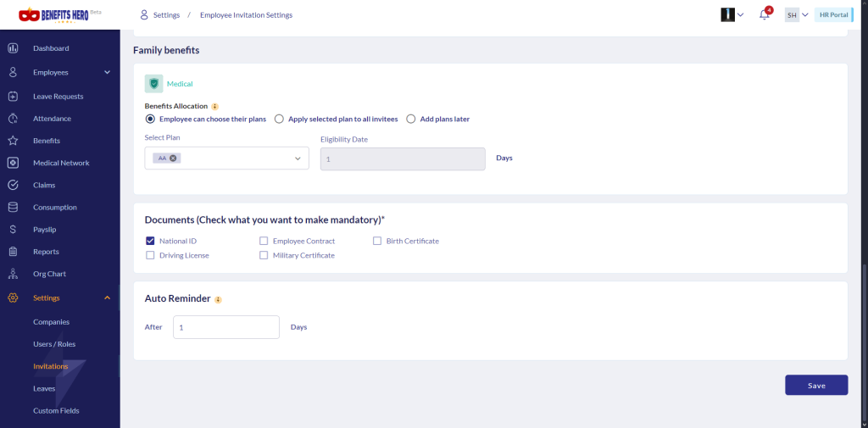Open the SH user profile dropdown
The height and width of the screenshot is (428, 868).
point(796,15)
